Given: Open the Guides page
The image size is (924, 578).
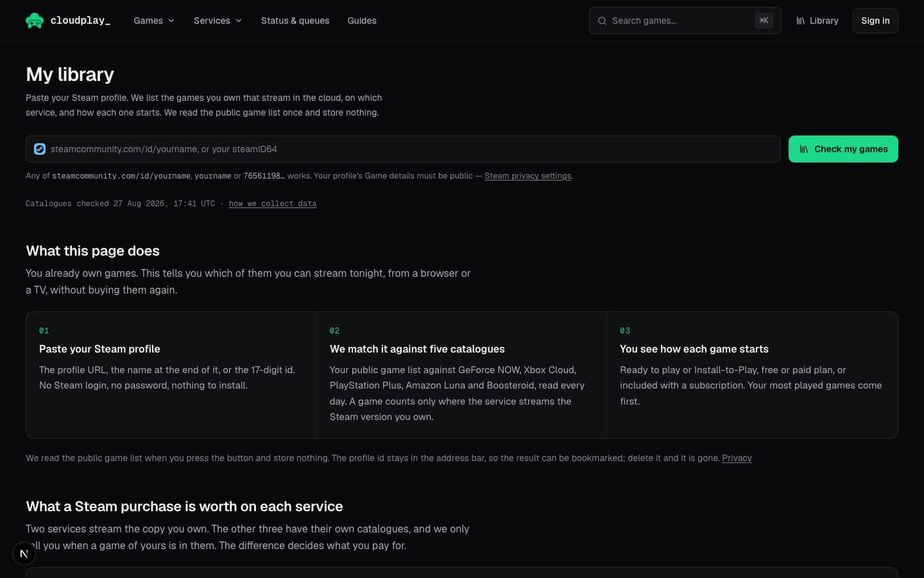Looking at the screenshot, I should [x=362, y=21].
